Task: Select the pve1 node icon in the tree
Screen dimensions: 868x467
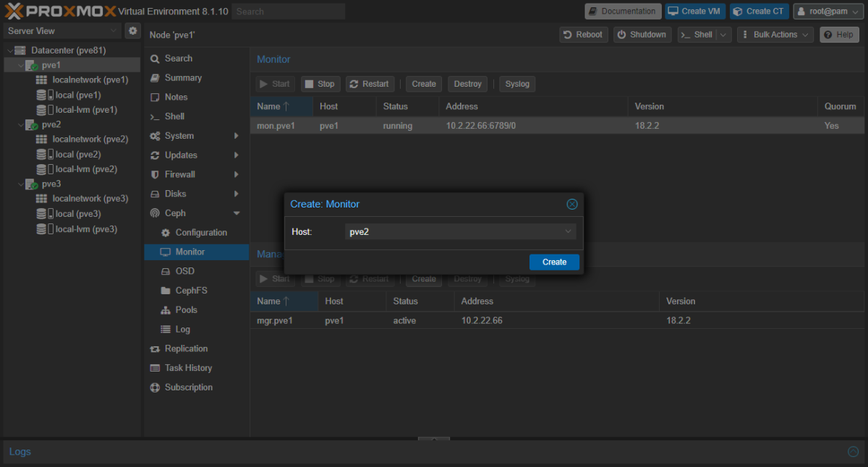Action: [32, 65]
